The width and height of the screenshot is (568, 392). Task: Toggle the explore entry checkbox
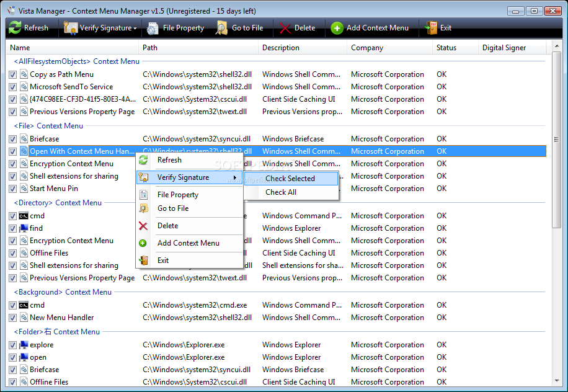click(12, 345)
